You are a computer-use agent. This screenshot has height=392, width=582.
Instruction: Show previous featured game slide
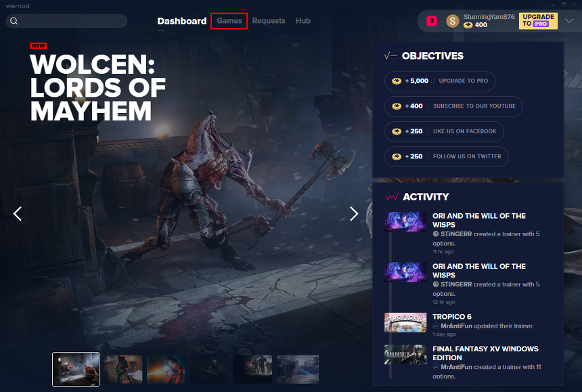click(x=18, y=214)
